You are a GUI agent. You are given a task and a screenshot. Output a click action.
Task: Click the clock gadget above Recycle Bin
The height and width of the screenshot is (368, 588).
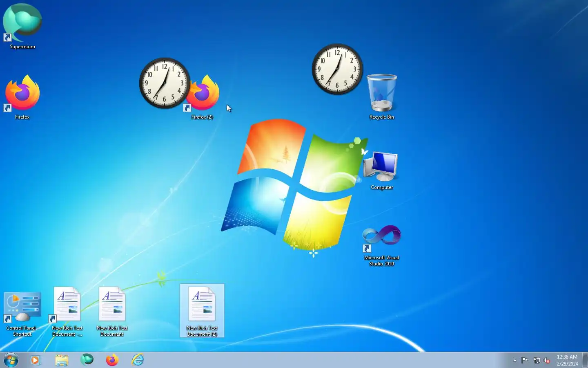click(x=337, y=69)
